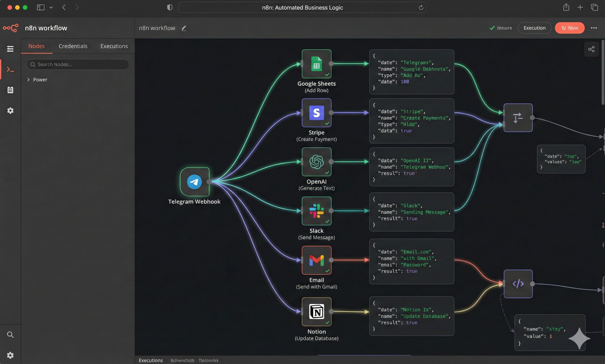The height and width of the screenshot is (364, 605).
Task: Open the Google Sheets (Add Row) node
Action: [x=316, y=63]
